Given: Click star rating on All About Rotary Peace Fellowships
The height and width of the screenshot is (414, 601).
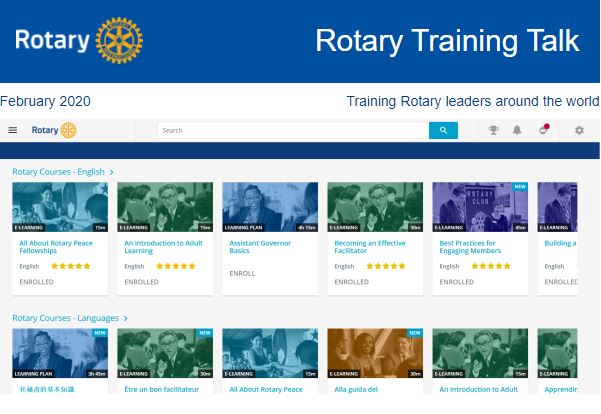Looking at the screenshot, I should click(71, 266).
